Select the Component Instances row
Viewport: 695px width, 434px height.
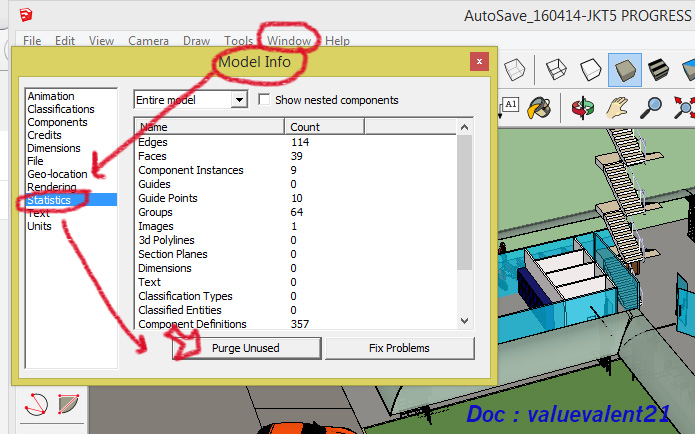tap(295, 170)
